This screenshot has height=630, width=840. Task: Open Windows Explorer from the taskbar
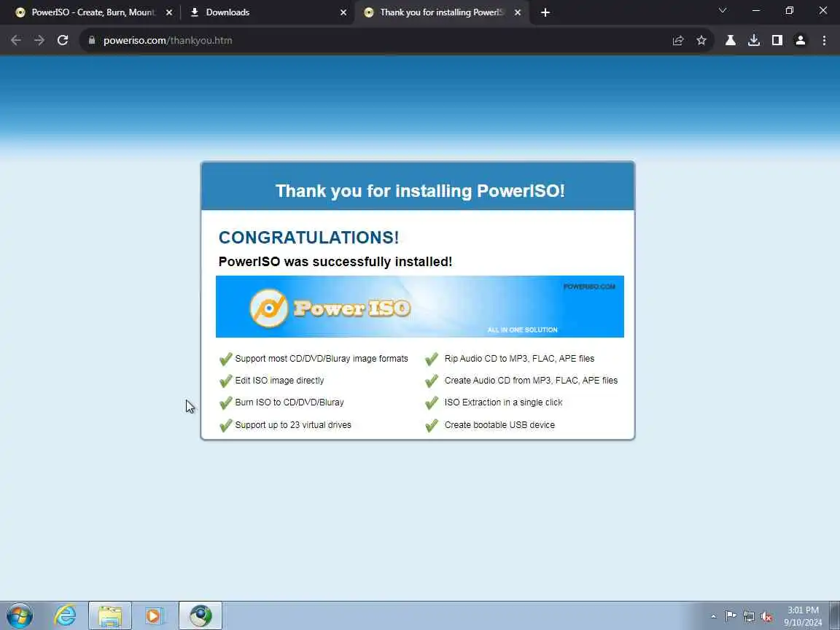pos(110,615)
